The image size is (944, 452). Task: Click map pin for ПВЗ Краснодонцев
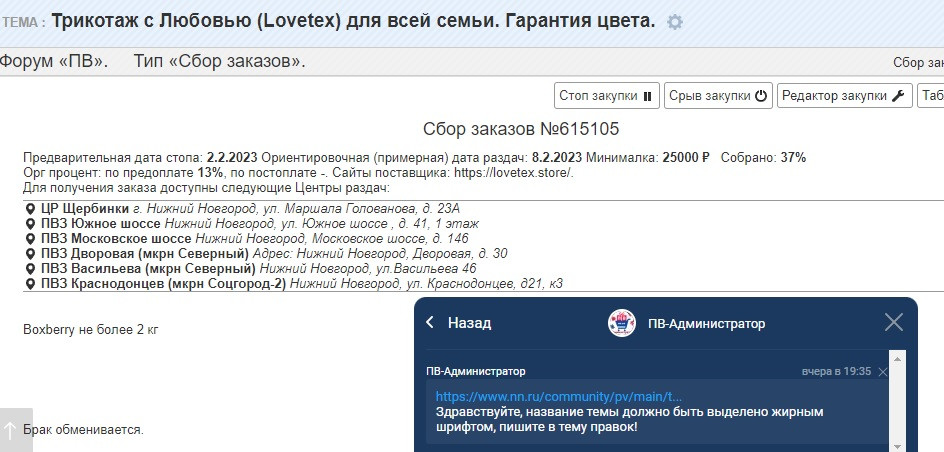(x=31, y=283)
